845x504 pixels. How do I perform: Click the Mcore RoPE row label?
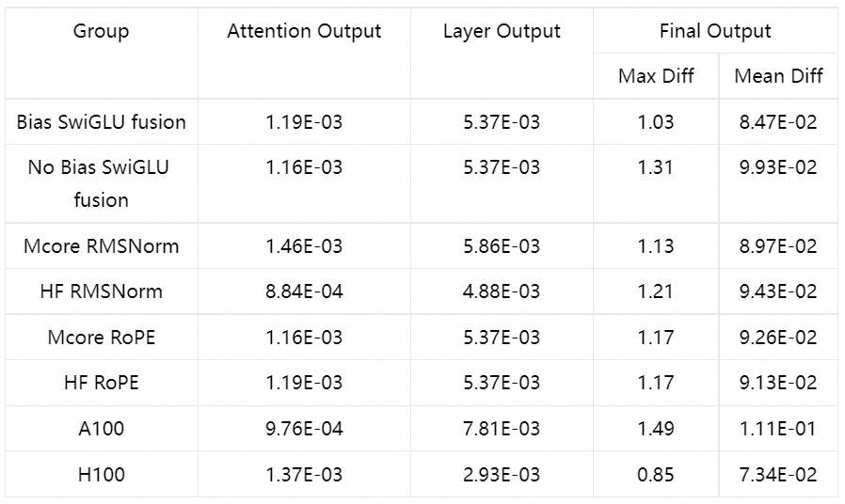[101, 338]
